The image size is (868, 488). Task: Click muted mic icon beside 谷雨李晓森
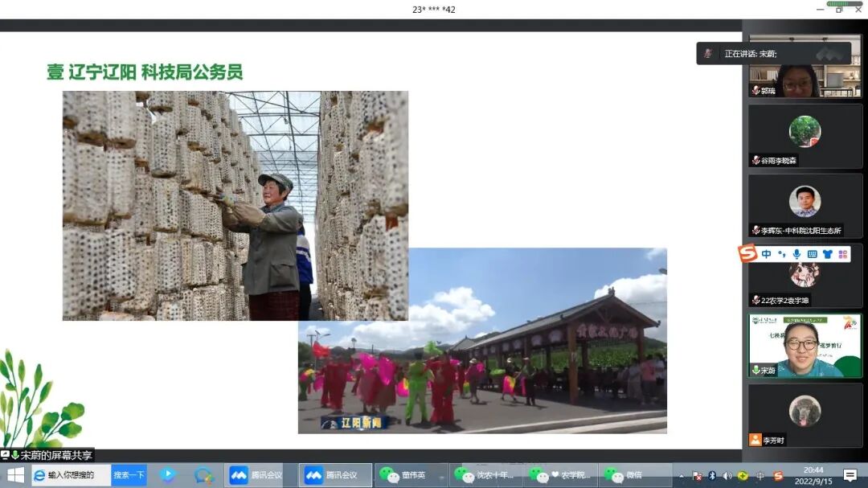pos(755,160)
